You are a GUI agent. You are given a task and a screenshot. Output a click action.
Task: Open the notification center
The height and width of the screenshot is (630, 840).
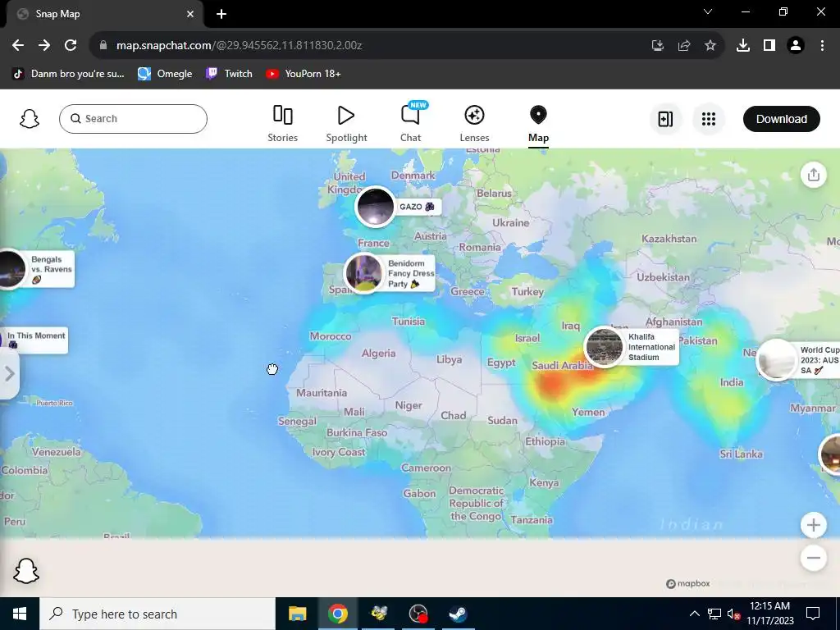(813, 614)
